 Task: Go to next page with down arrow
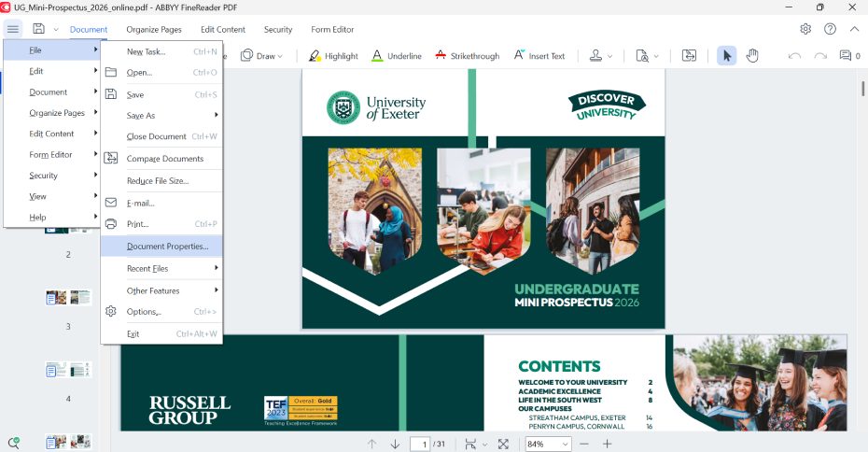pos(395,444)
